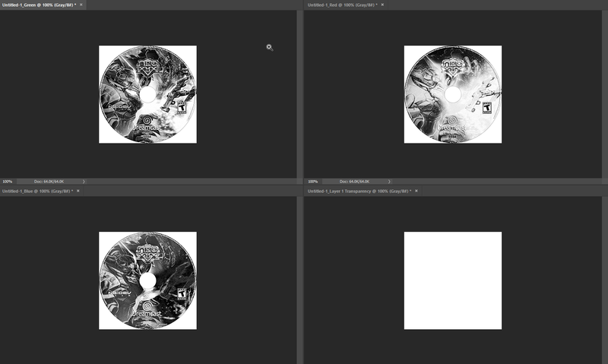
Task: Click the Blue channel disc image
Action: [x=147, y=280]
